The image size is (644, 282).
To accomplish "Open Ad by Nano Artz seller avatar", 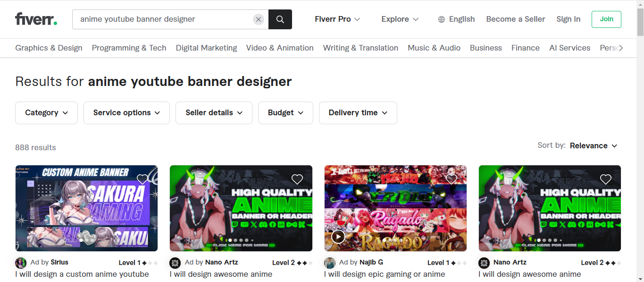I will coord(175,263).
